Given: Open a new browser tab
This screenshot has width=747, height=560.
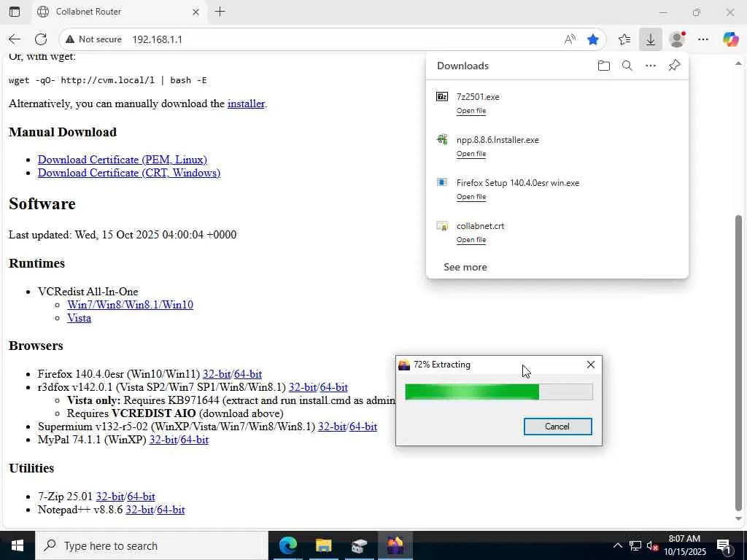Looking at the screenshot, I should pyautogui.click(x=220, y=12).
